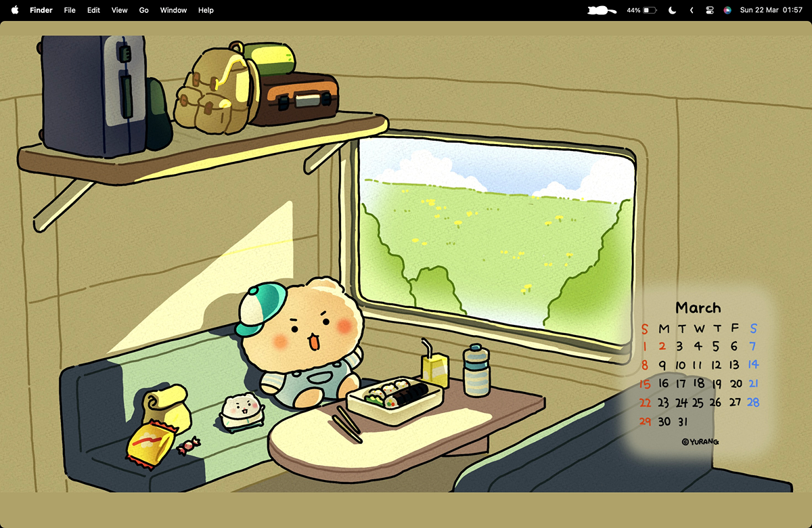Open the Help menu
Image resolution: width=812 pixels, height=528 pixels.
[206, 10]
